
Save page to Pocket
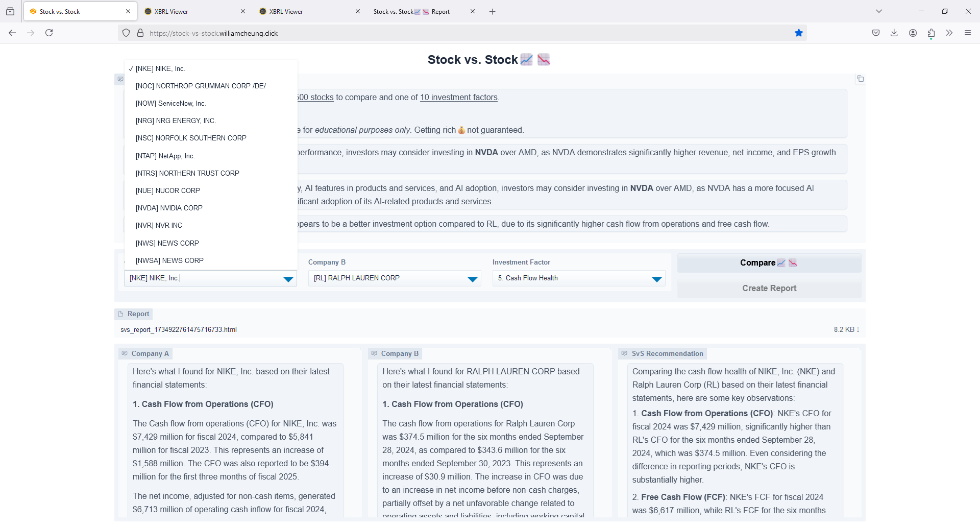[x=876, y=33]
